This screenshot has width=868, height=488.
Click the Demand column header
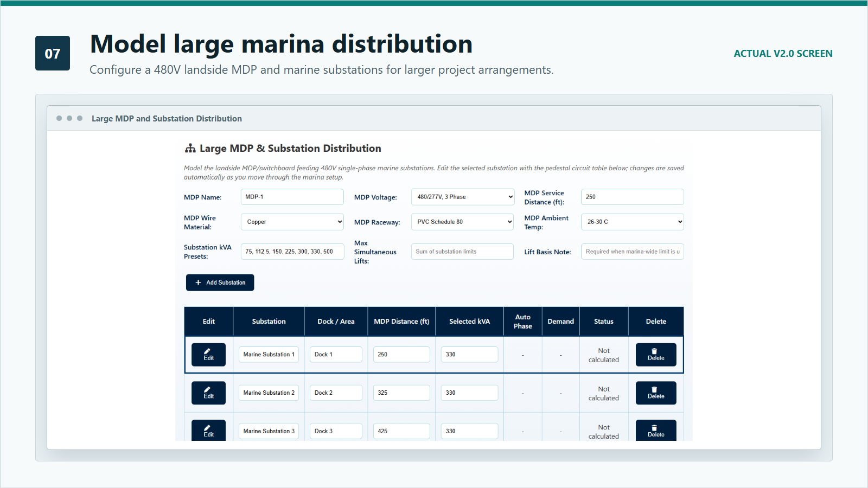point(560,322)
